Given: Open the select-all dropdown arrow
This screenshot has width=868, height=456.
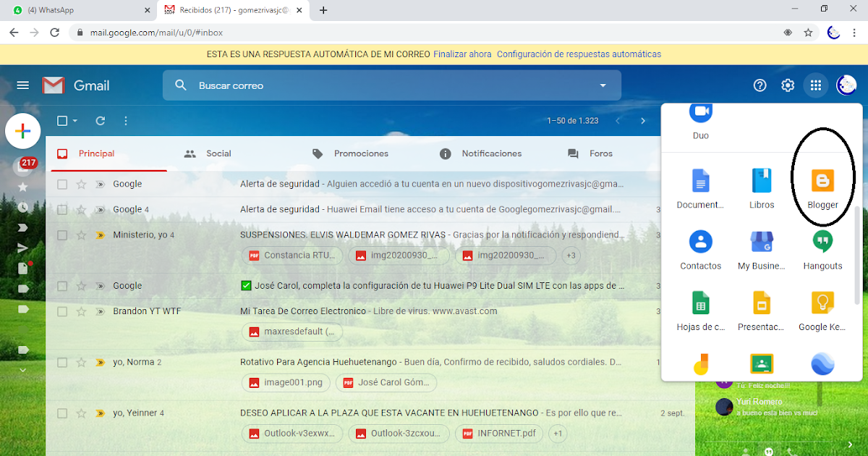Looking at the screenshot, I should tap(75, 121).
